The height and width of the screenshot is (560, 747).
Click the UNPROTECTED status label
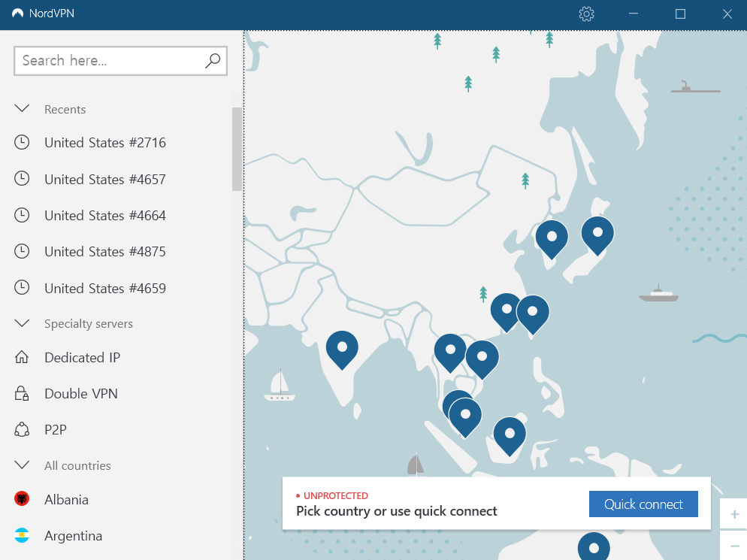click(x=335, y=495)
